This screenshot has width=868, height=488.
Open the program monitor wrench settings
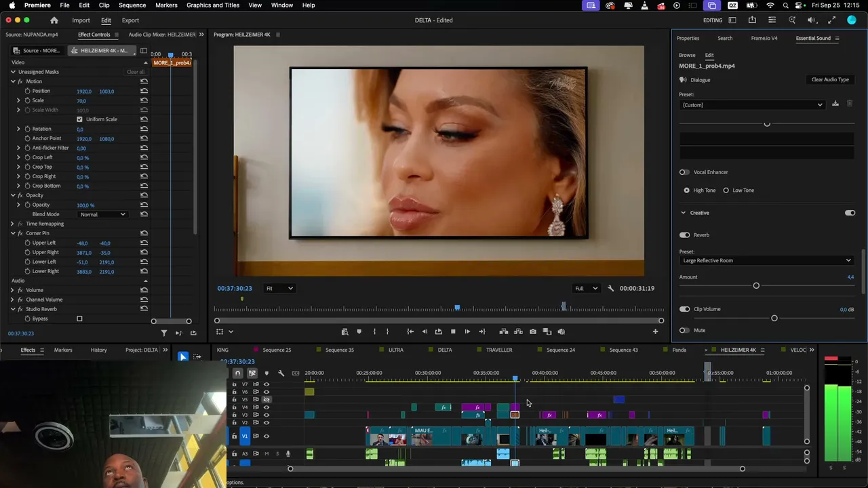pyautogui.click(x=610, y=288)
